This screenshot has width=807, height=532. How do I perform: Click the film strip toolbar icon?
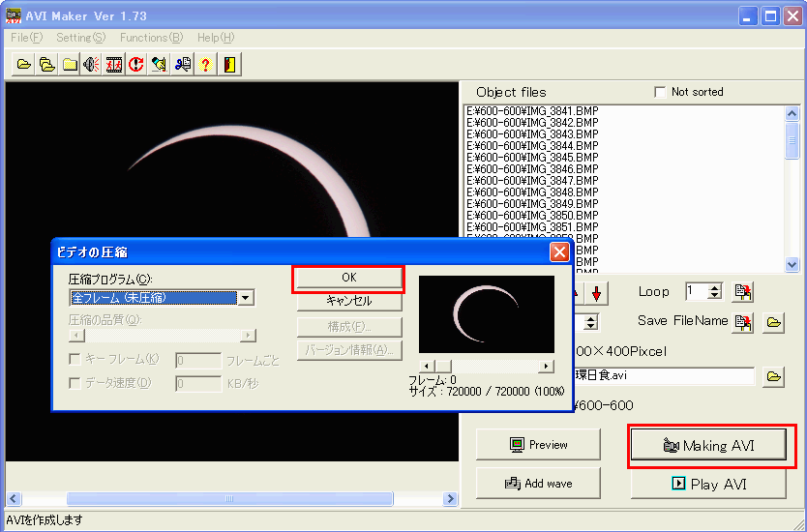coord(114,65)
